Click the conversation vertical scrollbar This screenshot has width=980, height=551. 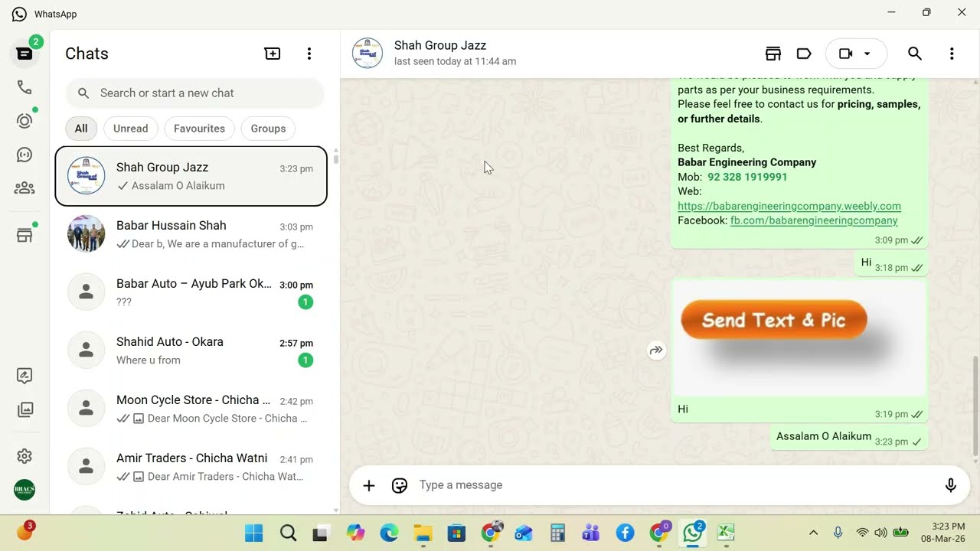pos(975,406)
